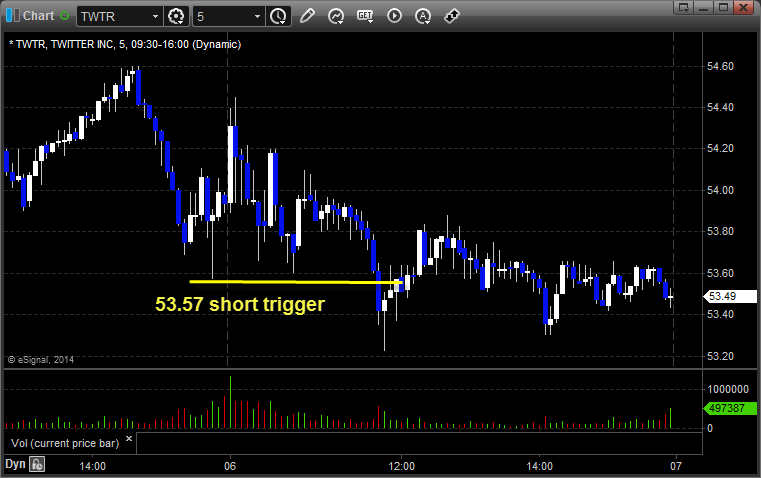Screen dimensions: 761x478
Task: Expand the interval 5 dropdown arrow
Action: [257, 16]
